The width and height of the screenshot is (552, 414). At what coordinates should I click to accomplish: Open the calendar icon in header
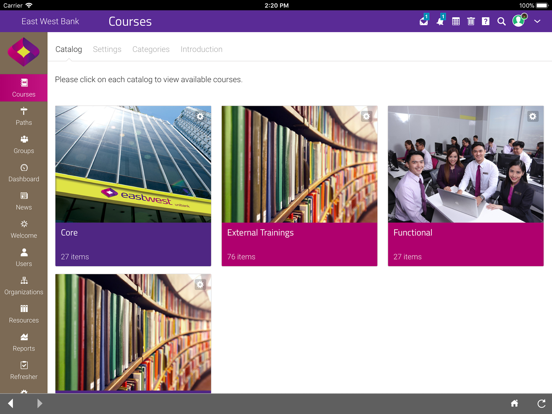(456, 21)
